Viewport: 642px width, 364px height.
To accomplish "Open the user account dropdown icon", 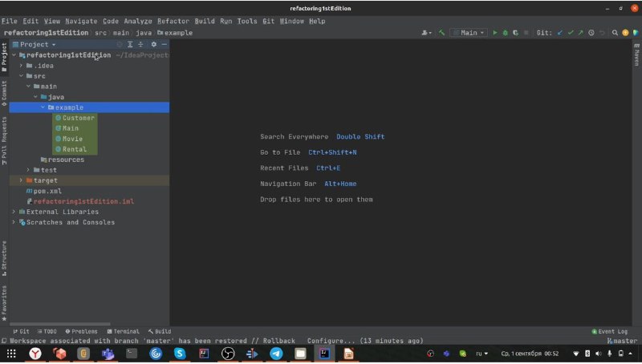I will [x=426, y=33].
